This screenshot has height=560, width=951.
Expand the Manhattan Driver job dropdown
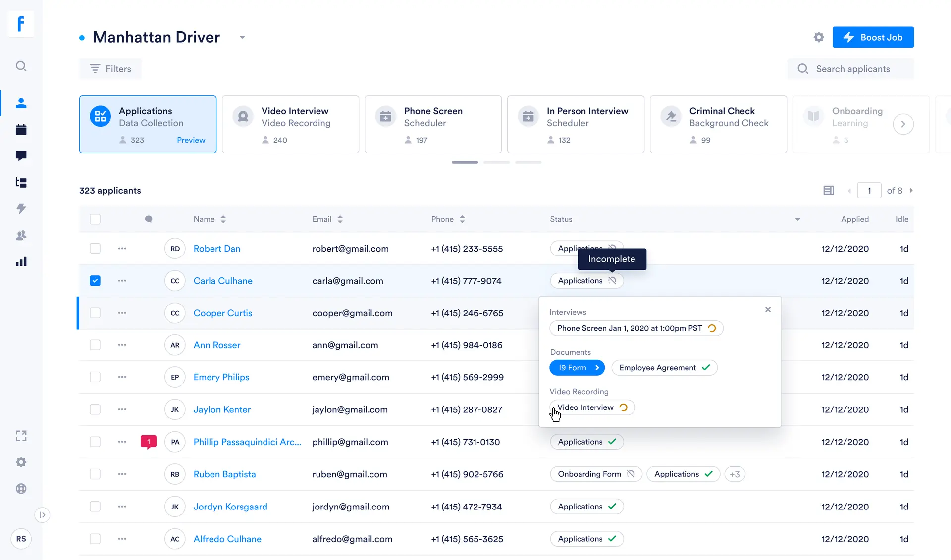pos(242,37)
